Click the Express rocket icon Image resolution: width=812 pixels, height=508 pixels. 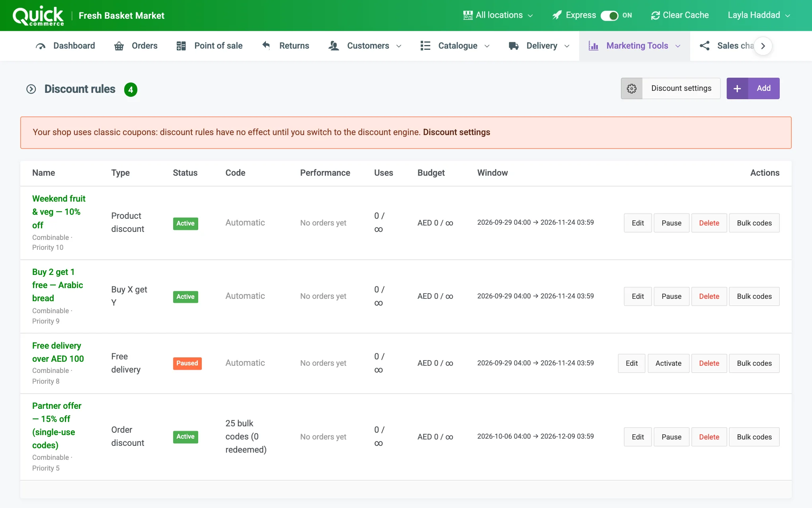(x=557, y=15)
